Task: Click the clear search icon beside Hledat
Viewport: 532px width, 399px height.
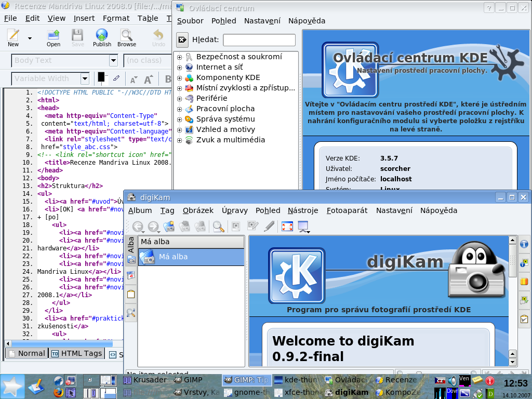Action: [182, 39]
